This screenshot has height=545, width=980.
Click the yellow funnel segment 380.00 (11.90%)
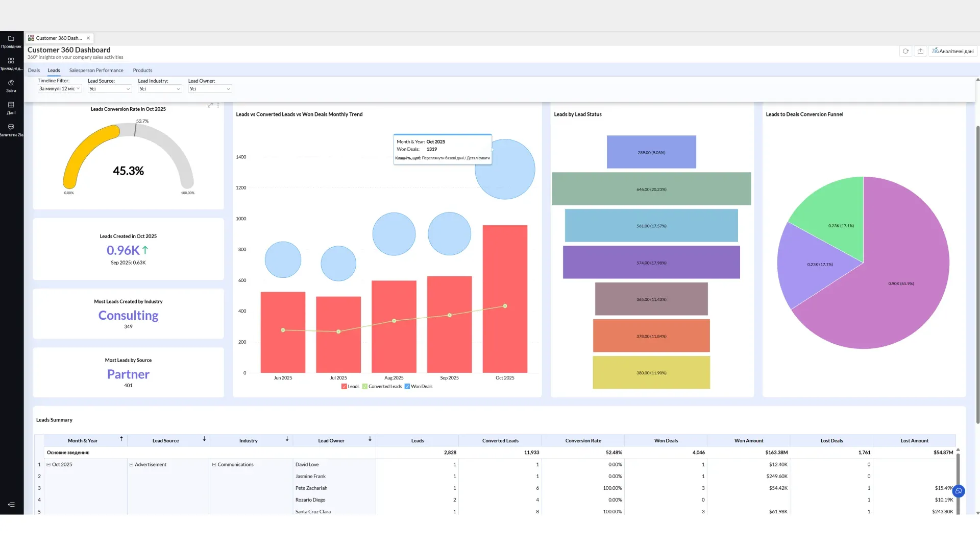tap(651, 373)
